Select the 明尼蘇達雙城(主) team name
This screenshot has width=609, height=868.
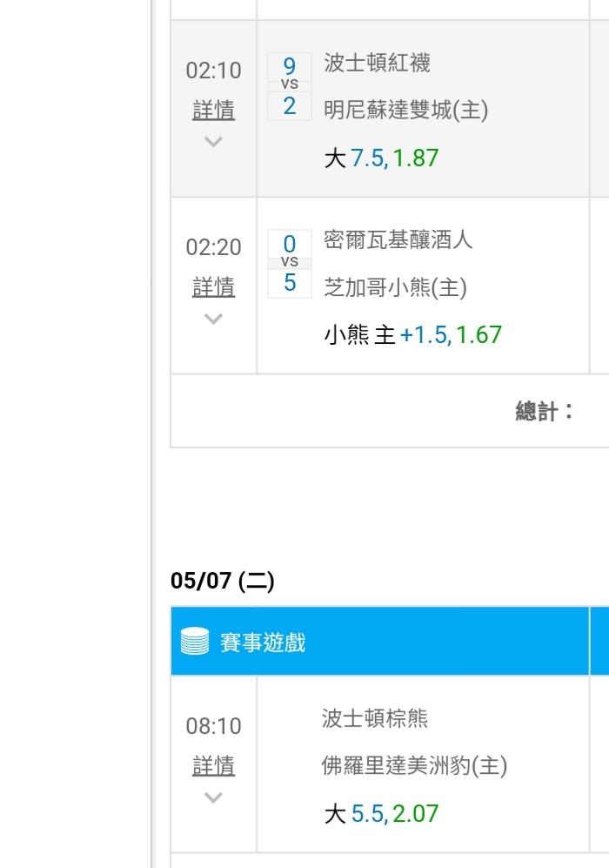405,111
